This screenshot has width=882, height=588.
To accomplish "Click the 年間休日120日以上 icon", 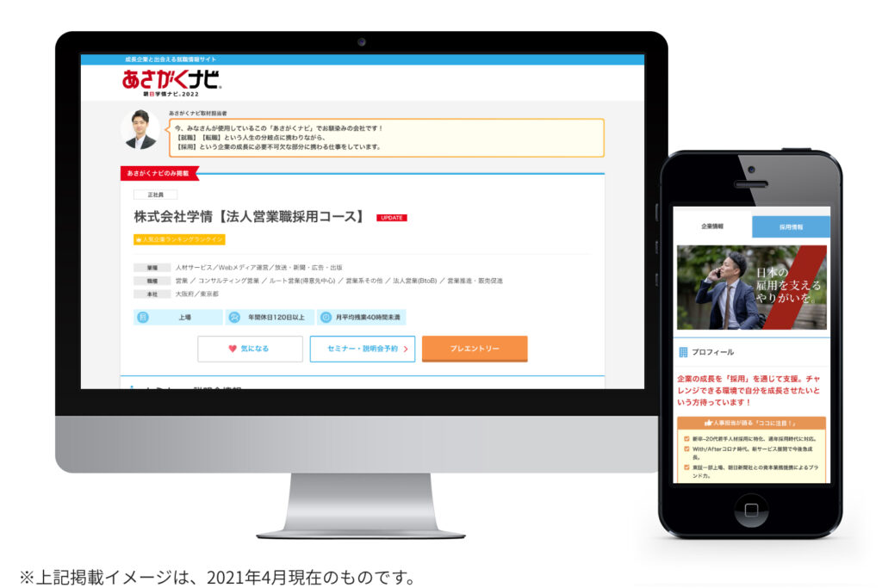I will 234,317.
